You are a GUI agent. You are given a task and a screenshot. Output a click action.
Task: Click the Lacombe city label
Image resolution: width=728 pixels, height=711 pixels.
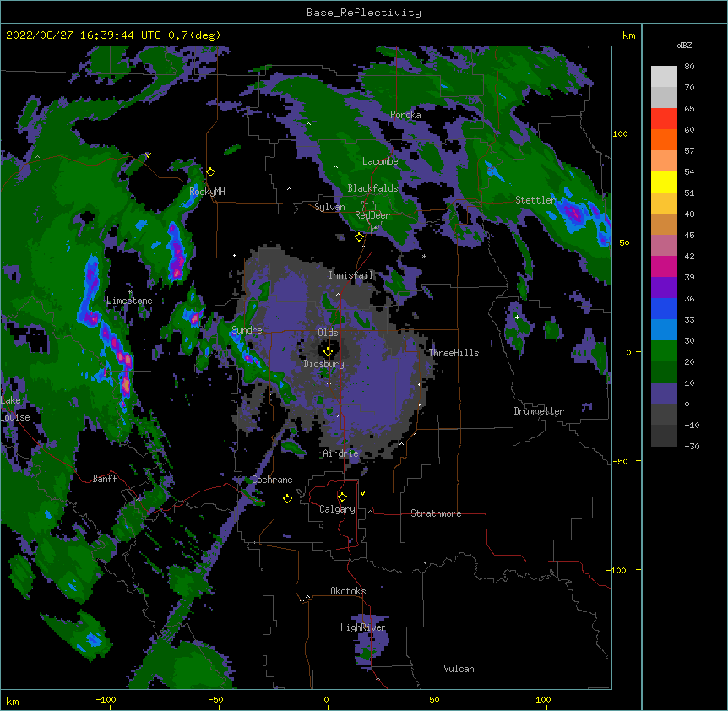(x=380, y=161)
